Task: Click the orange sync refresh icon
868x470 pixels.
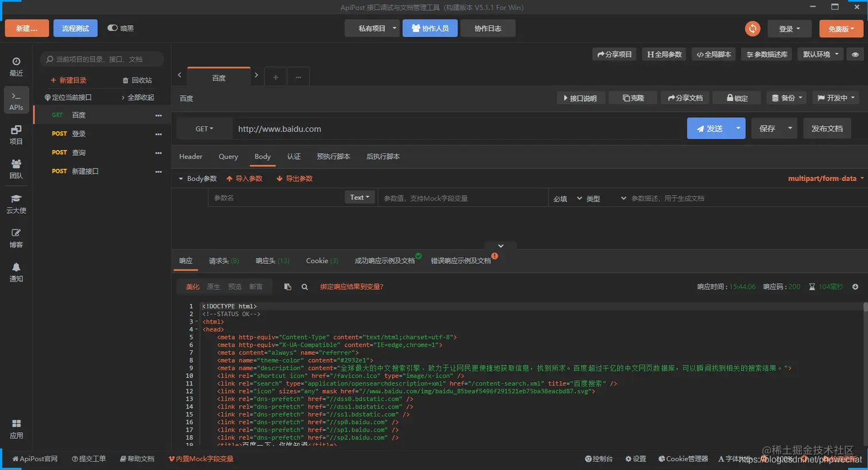Action: coord(753,28)
